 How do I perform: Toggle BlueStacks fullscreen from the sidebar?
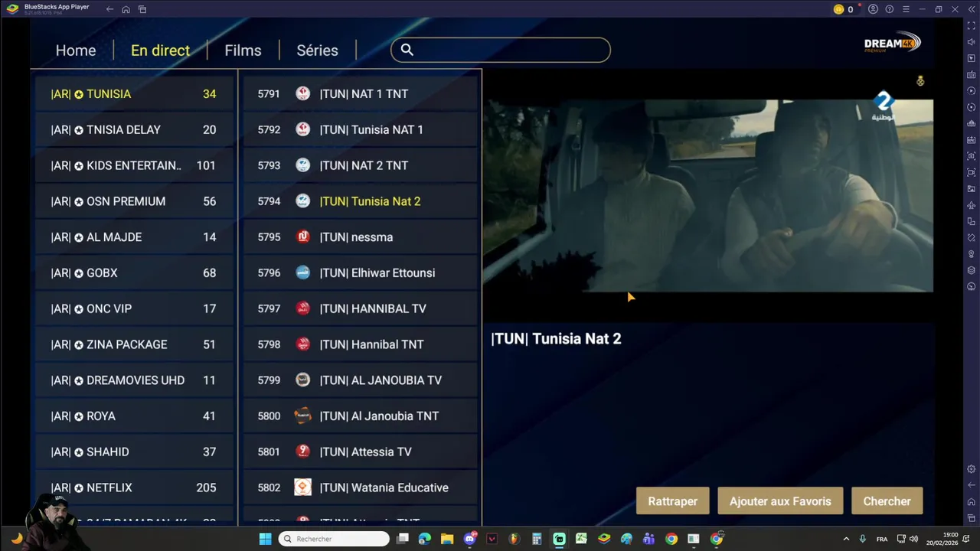coord(972,25)
